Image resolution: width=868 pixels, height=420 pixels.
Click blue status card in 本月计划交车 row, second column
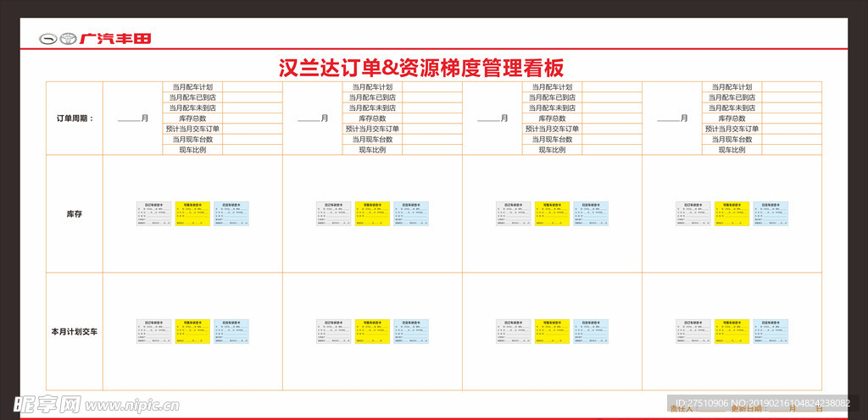coord(411,331)
